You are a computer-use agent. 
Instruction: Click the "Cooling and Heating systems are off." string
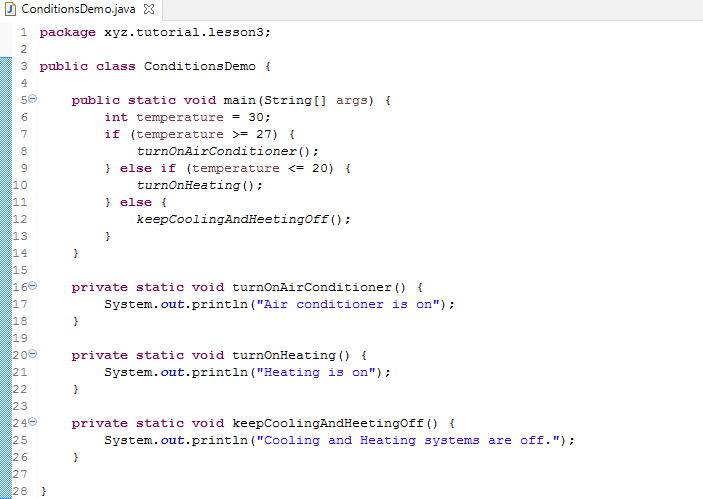(x=411, y=440)
